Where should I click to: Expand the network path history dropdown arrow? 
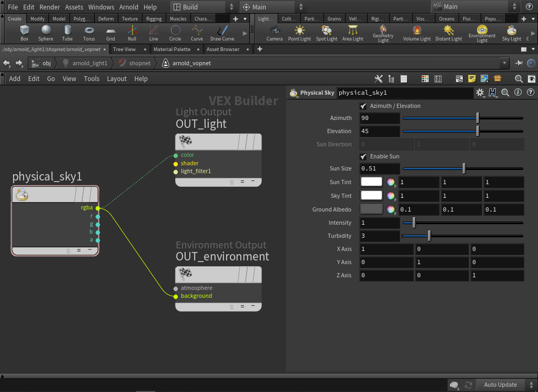tap(504, 63)
